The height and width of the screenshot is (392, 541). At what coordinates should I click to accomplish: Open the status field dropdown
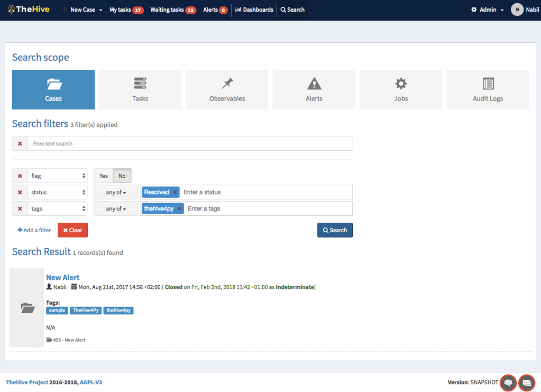pos(58,192)
